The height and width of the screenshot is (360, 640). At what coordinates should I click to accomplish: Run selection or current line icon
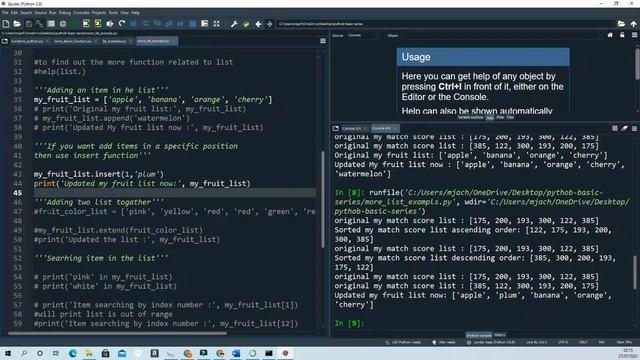109,24
